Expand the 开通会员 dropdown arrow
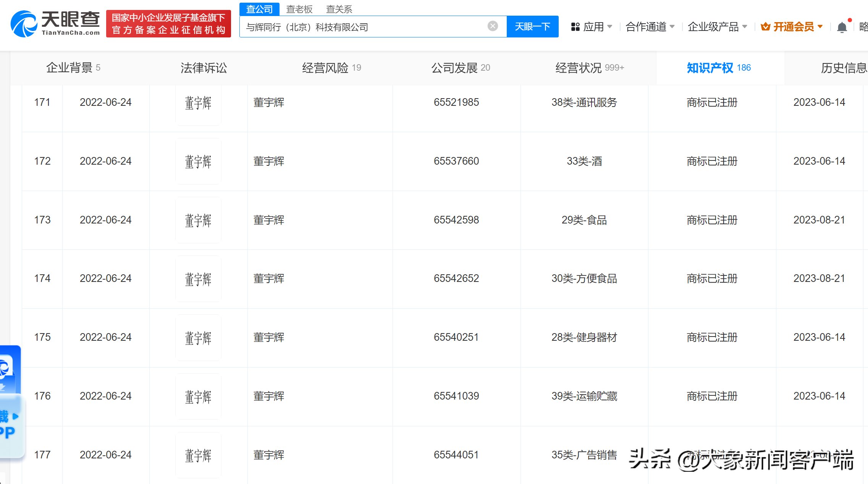 tap(820, 27)
